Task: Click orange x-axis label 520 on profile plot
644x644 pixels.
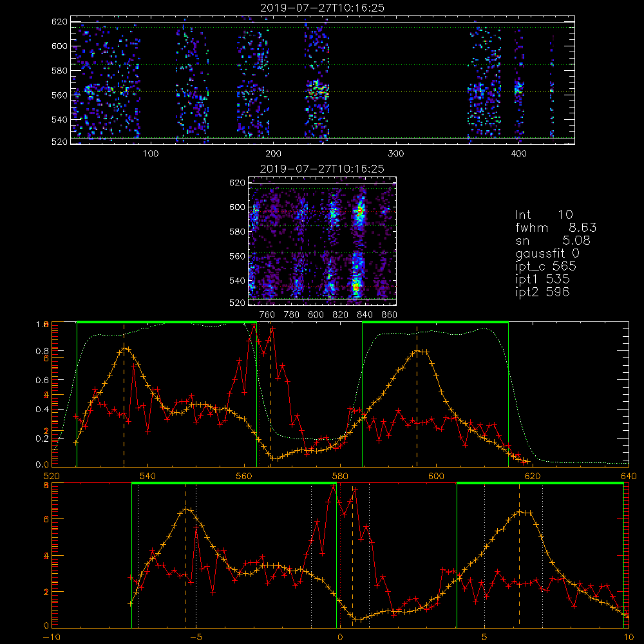Action: [x=52, y=477]
